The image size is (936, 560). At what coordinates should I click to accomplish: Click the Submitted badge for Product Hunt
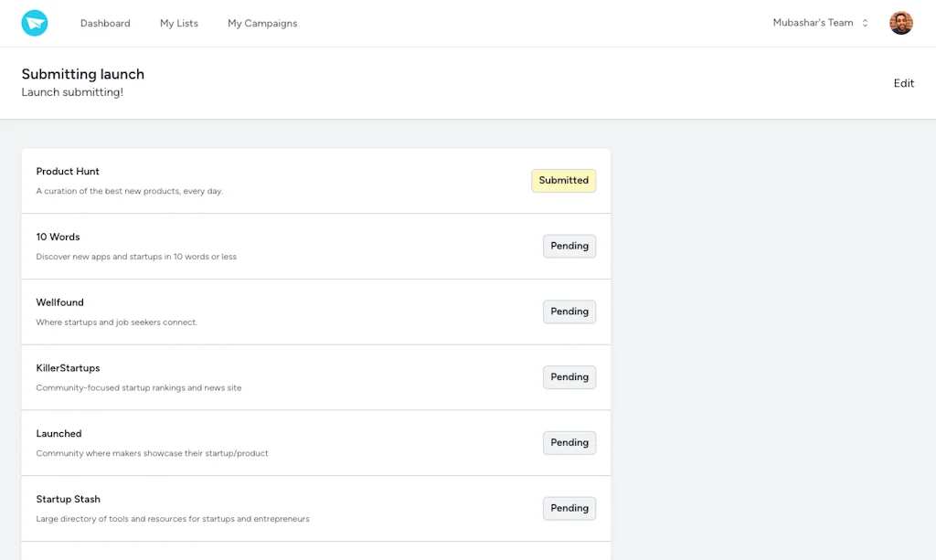click(563, 180)
